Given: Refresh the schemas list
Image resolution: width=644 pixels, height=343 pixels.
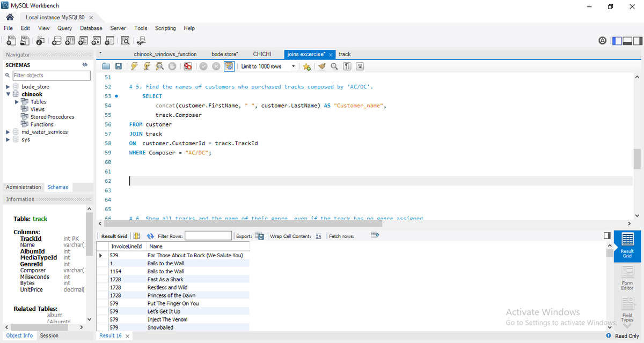Looking at the screenshot, I should point(85,65).
